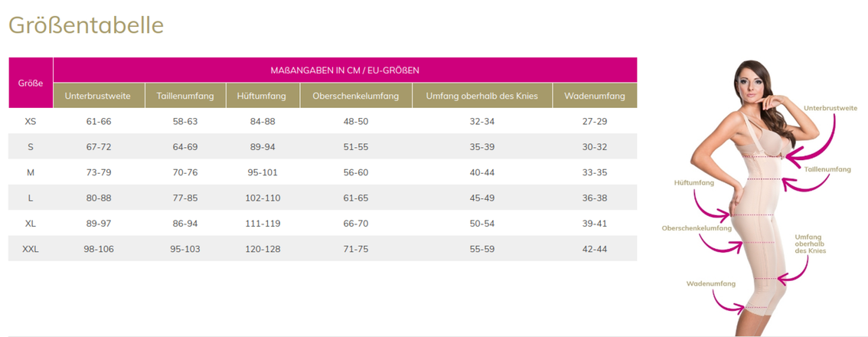Click the Wadenumfang table column header
This screenshot has height=337, width=868.
595,96
